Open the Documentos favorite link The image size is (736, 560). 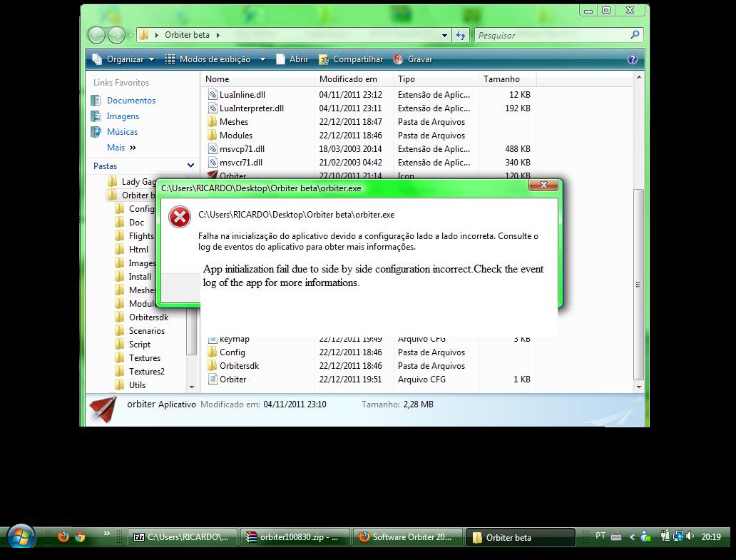point(131,101)
